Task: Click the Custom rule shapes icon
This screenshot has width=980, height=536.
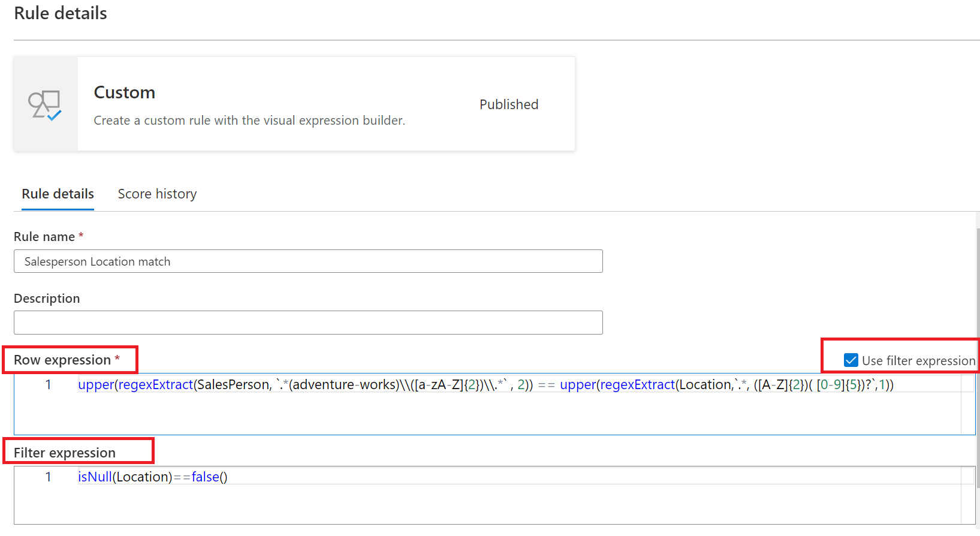Action: 45,105
